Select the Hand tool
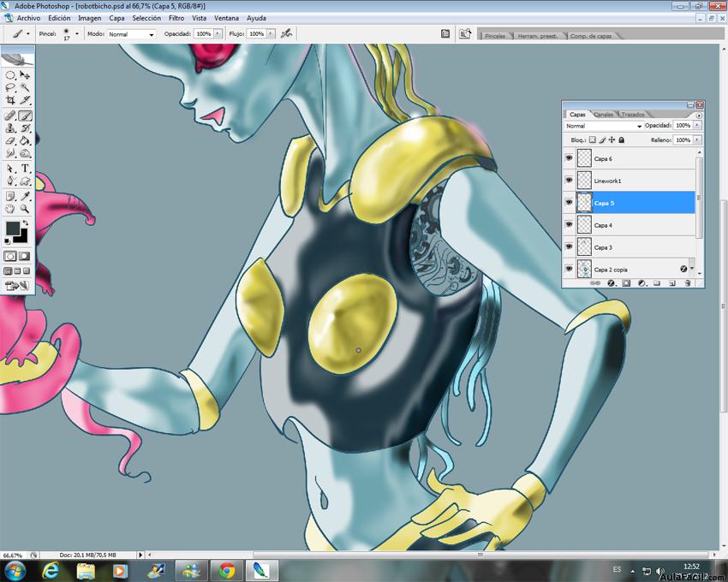 click(x=10, y=209)
